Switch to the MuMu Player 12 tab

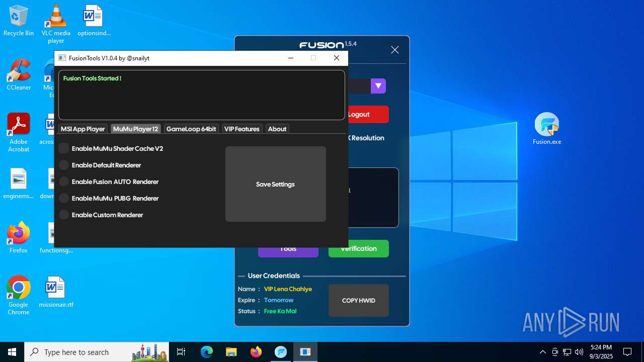(136, 129)
